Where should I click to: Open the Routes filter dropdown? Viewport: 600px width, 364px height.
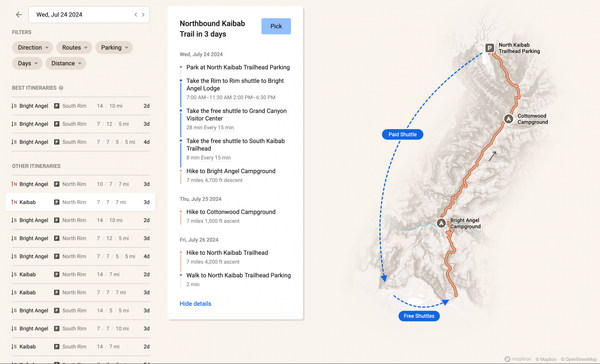coord(74,47)
